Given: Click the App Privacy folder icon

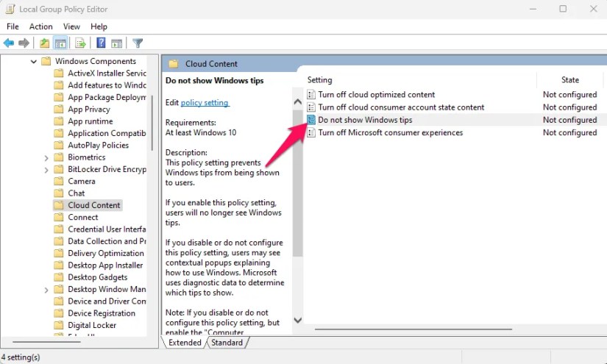Looking at the screenshot, I should (x=58, y=109).
